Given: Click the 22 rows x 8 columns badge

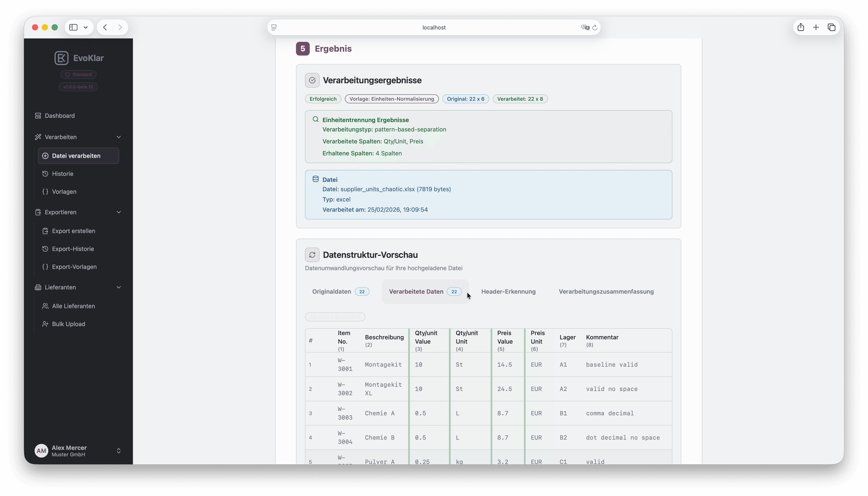Looking at the screenshot, I should pyautogui.click(x=335, y=317).
